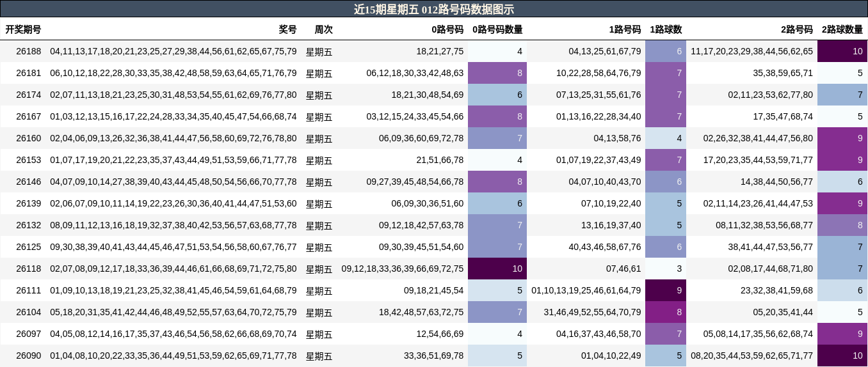This screenshot has width=868, height=367.
Task: Click 0路号码数量 count cell in row 26174
Action: tap(497, 95)
